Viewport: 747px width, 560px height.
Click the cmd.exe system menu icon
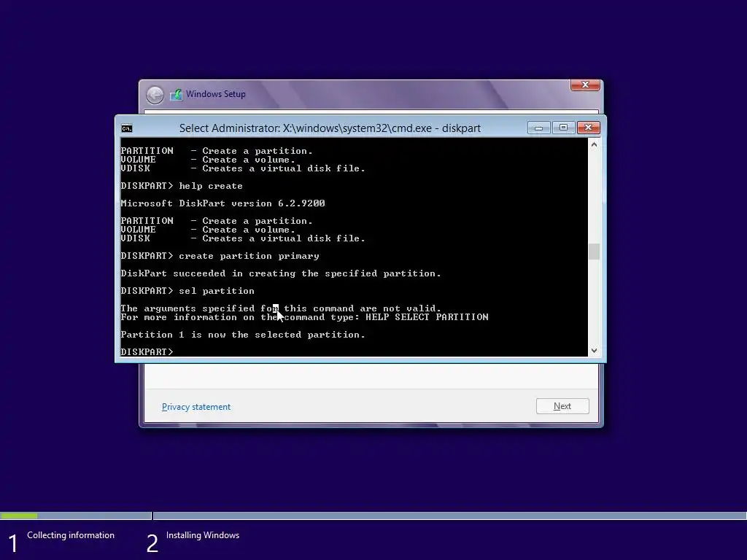coord(127,128)
